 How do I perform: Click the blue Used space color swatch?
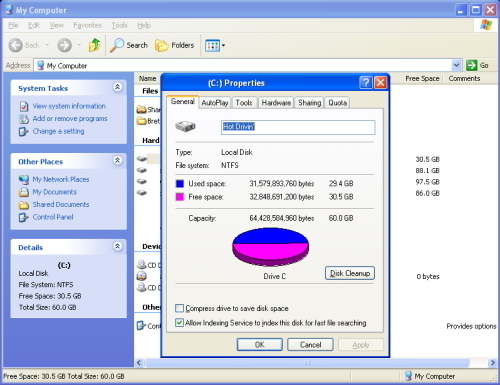pyautogui.click(x=180, y=184)
